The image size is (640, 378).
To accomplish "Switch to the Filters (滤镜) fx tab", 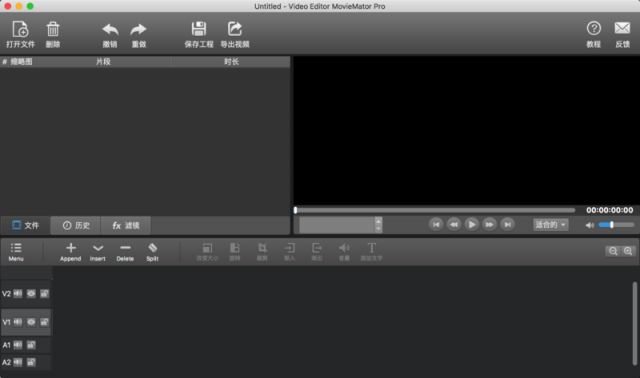I will pos(126,225).
